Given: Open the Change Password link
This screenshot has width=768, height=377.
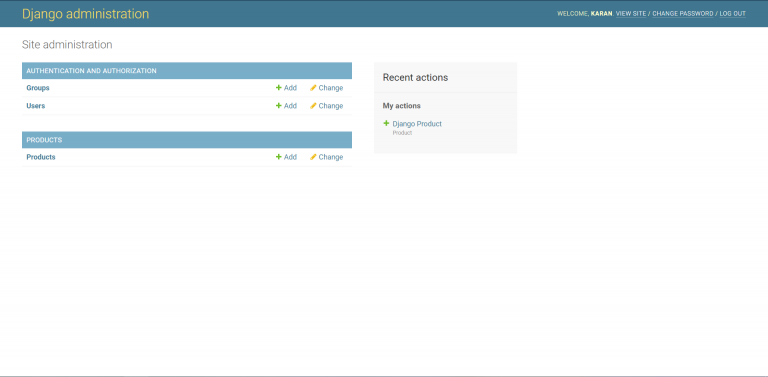Looking at the screenshot, I should tap(683, 14).
